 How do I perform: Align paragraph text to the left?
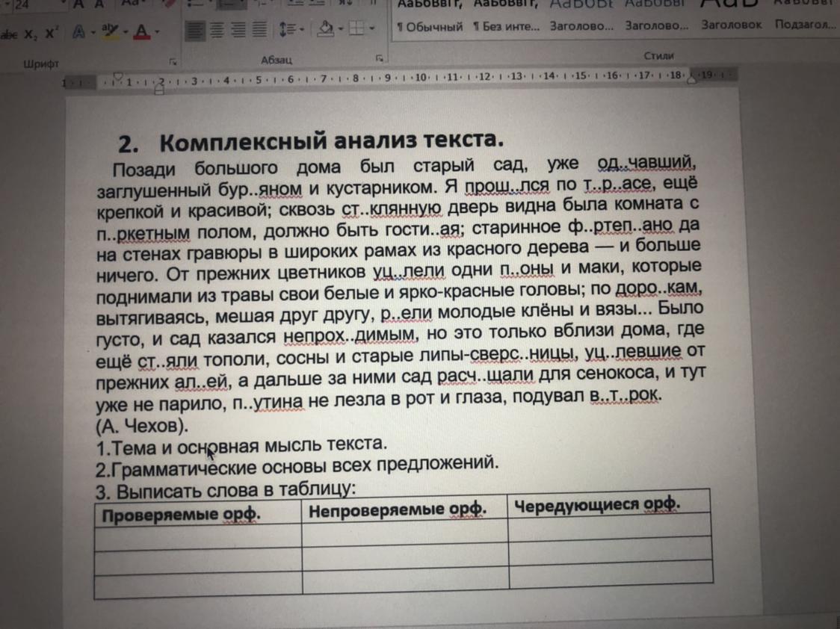(x=194, y=30)
